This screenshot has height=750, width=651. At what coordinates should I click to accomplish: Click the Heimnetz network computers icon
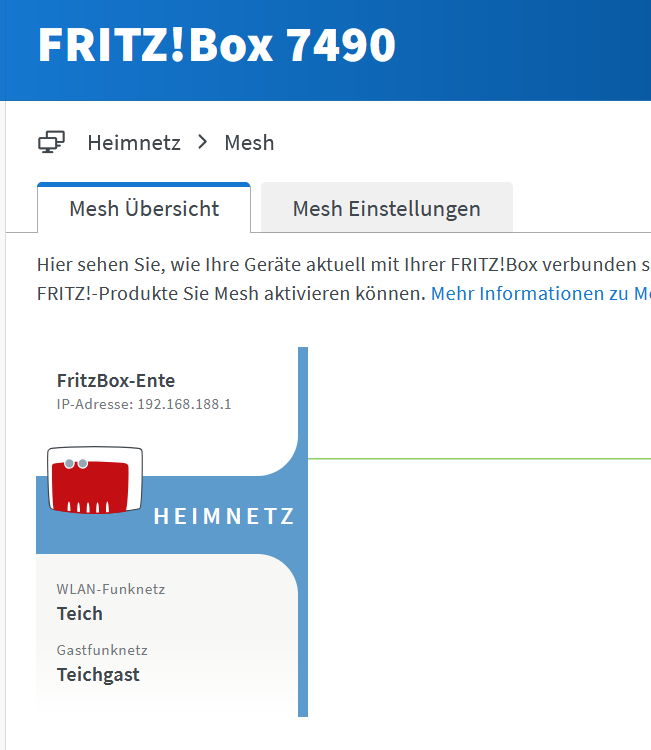point(51,142)
